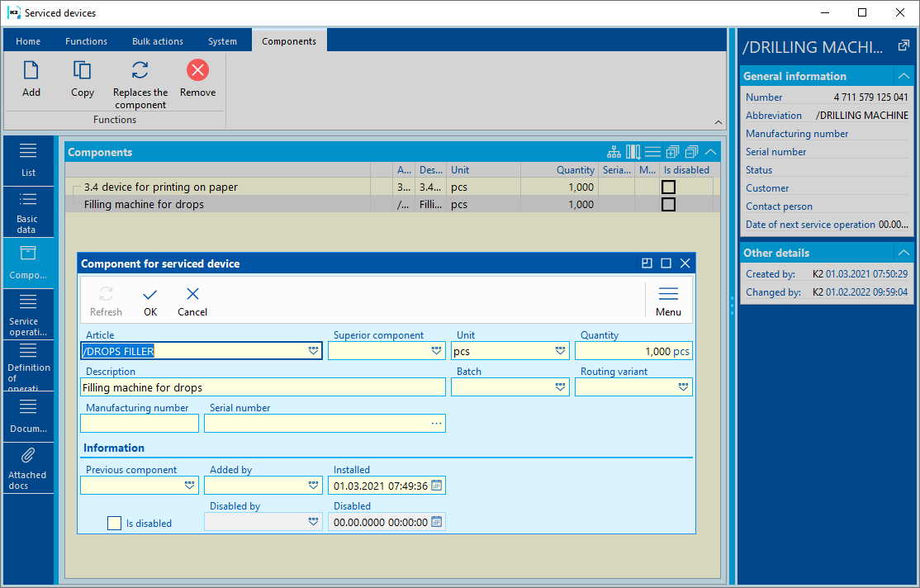
Task: Open Definition of operations sidebar item
Action: [28, 366]
